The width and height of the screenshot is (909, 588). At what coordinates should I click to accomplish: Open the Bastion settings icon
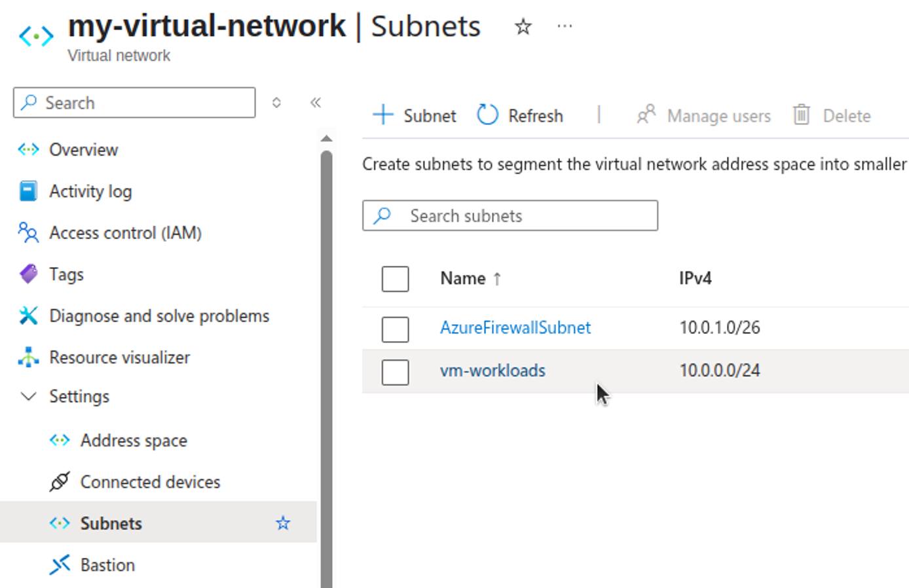(59, 564)
